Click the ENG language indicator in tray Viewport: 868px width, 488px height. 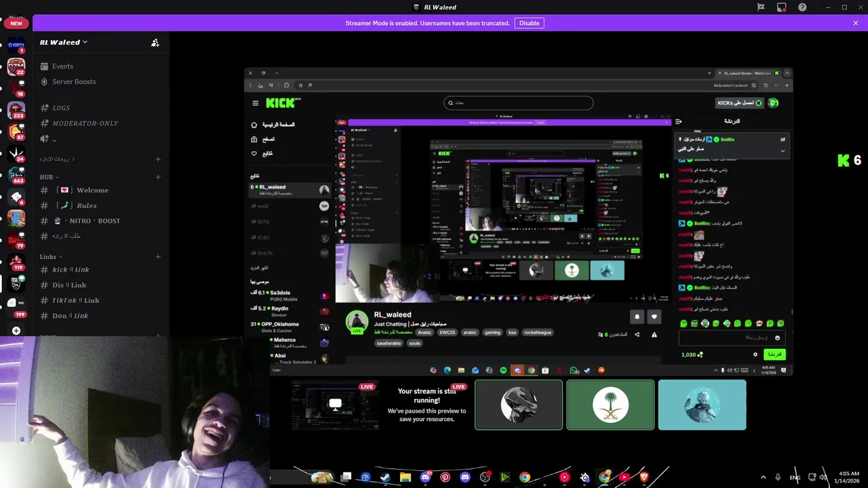(795, 477)
